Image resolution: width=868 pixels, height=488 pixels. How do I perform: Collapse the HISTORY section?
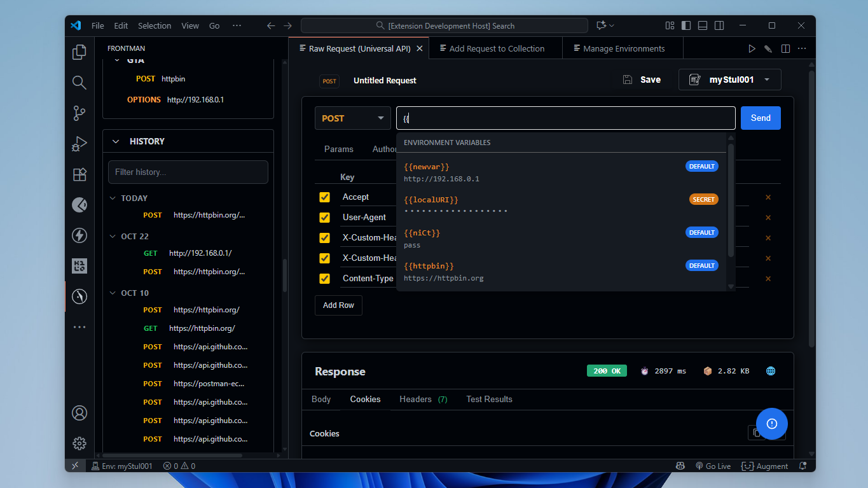(116, 141)
